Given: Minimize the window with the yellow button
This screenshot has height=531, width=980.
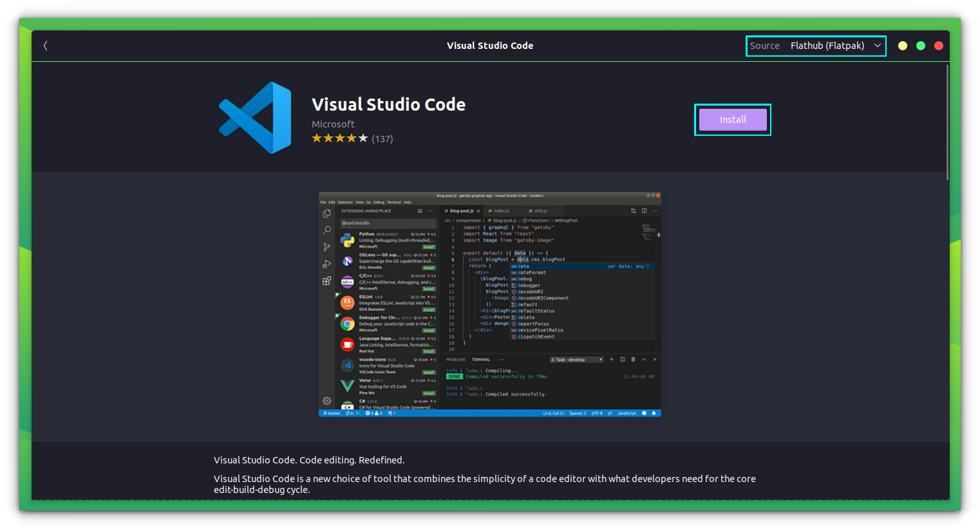Looking at the screenshot, I should 903,46.
